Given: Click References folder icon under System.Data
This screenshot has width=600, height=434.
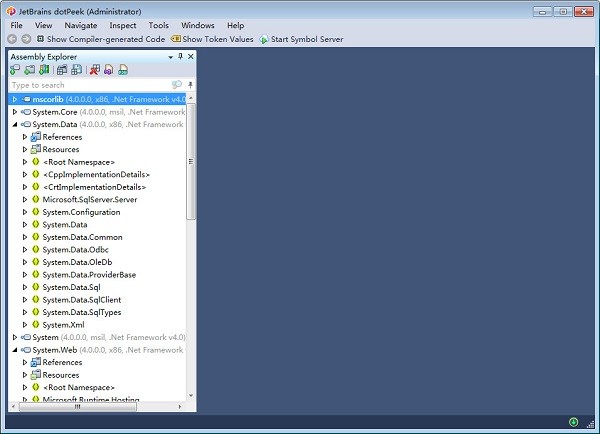Looking at the screenshot, I should pyautogui.click(x=36, y=137).
